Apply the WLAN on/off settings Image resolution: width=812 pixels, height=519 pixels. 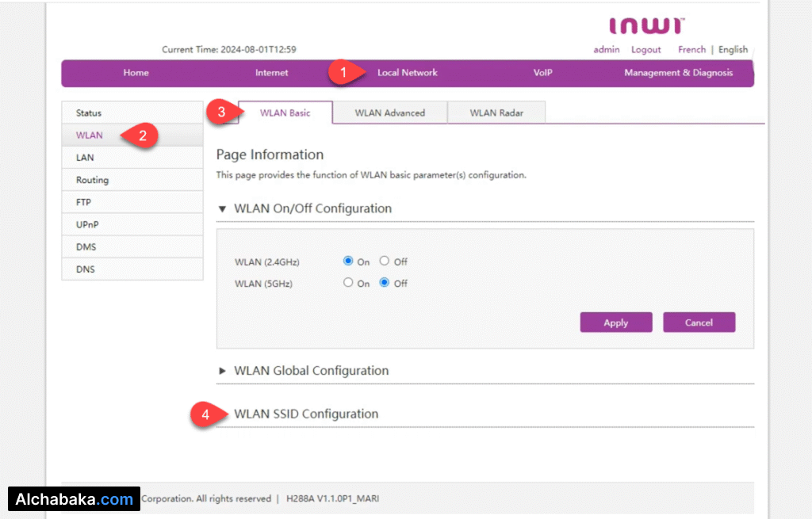(x=615, y=322)
